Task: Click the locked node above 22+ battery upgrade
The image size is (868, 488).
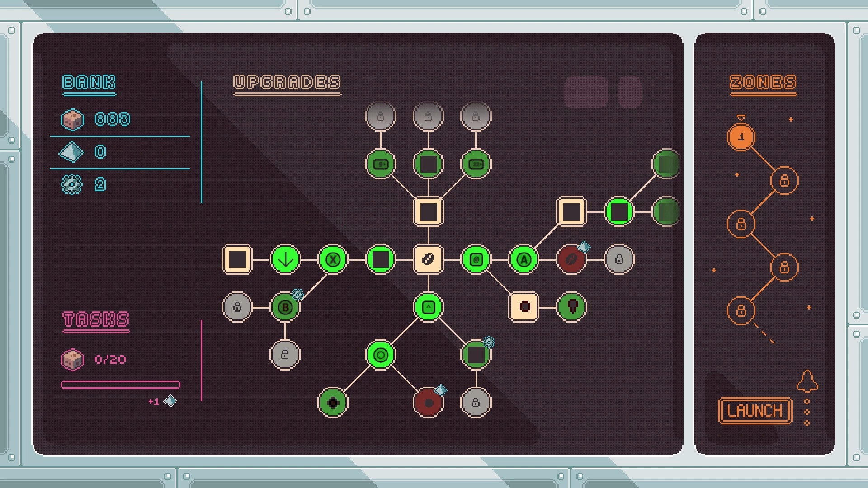Action: [x=476, y=116]
